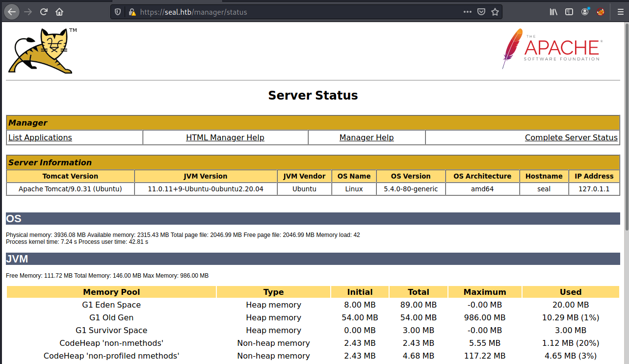Viewport: 629px width, 364px height.
Task: Click the Apache Software Foundation logo
Action: click(552, 48)
